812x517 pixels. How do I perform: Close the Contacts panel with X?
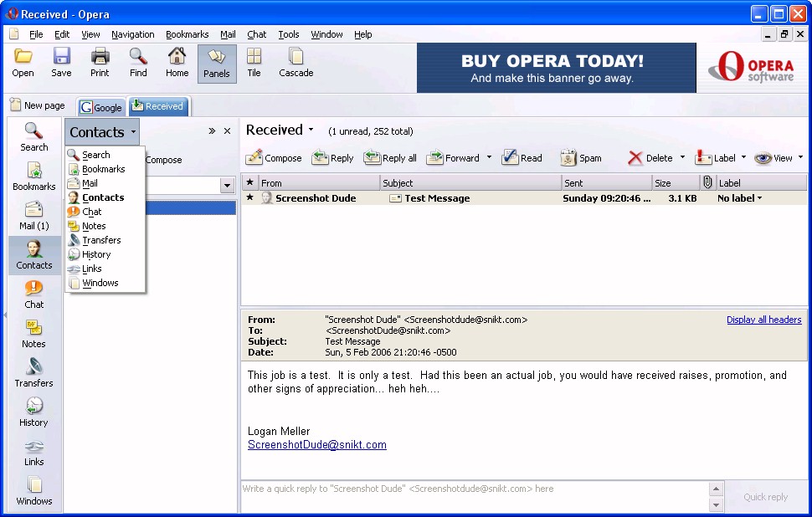tap(227, 131)
